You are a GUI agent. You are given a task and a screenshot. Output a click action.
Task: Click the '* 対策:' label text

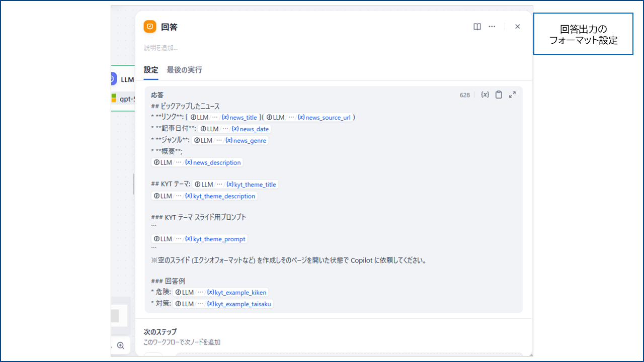click(161, 304)
